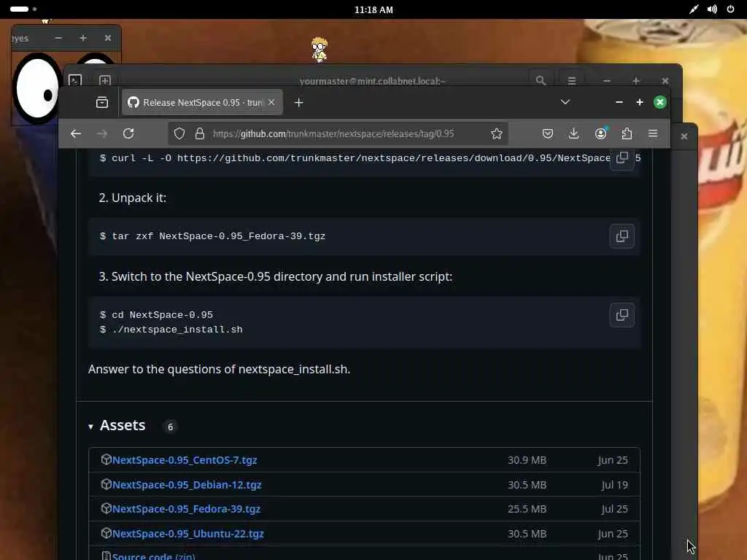The image size is (747, 560).
Task: List all tabs with the chevron
Action: pyautogui.click(x=565, y=102)
